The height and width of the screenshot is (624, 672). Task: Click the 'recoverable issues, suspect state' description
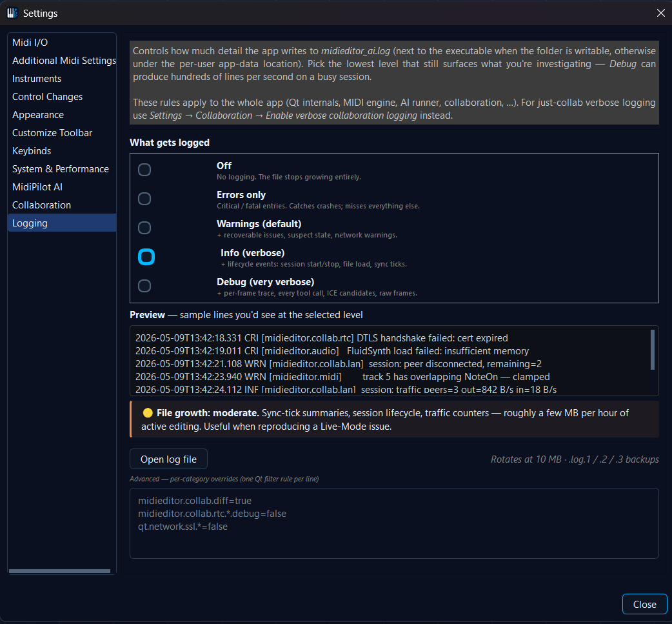point(307,235)
